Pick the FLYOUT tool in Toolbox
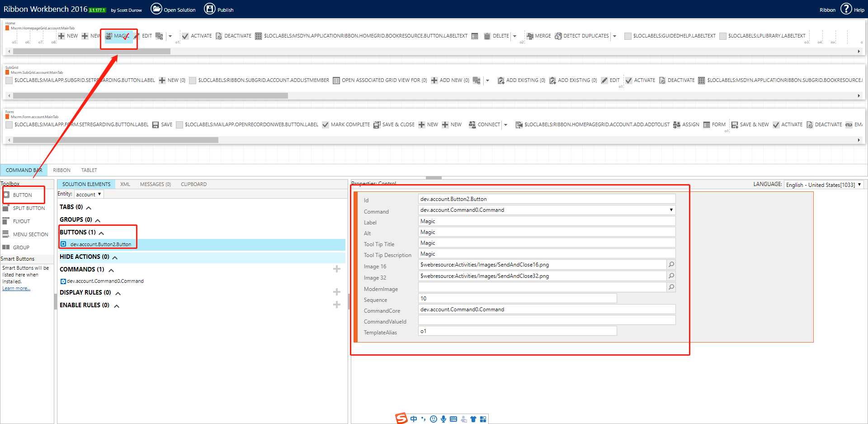 click(16, 221)
